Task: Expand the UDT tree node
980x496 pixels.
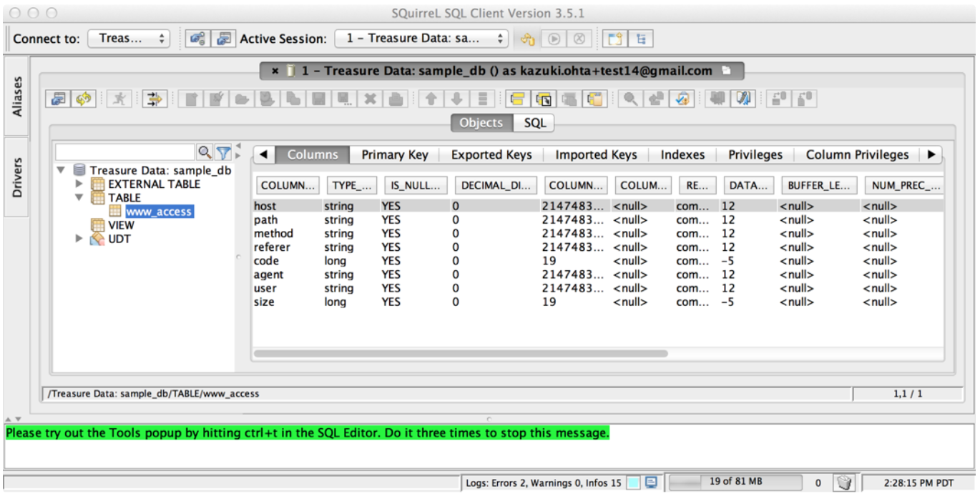Action: 79,239
